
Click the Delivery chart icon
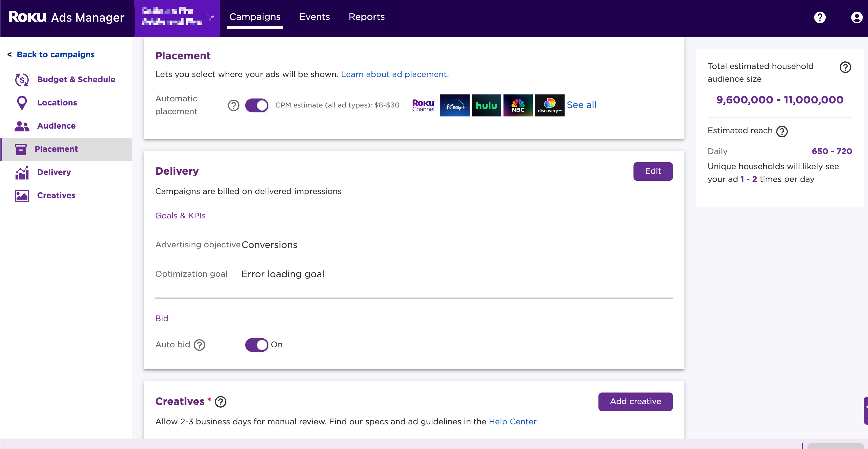click(22, 173)
